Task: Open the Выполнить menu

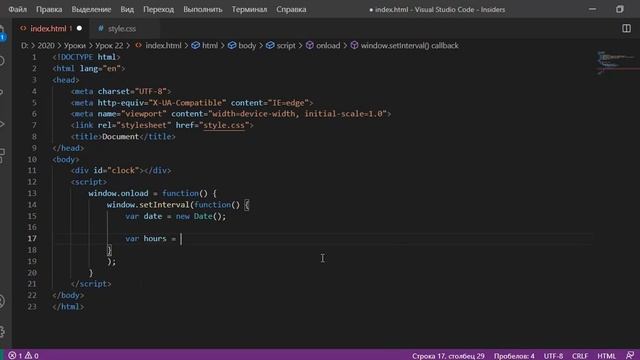Action: (x=203, y=9)
